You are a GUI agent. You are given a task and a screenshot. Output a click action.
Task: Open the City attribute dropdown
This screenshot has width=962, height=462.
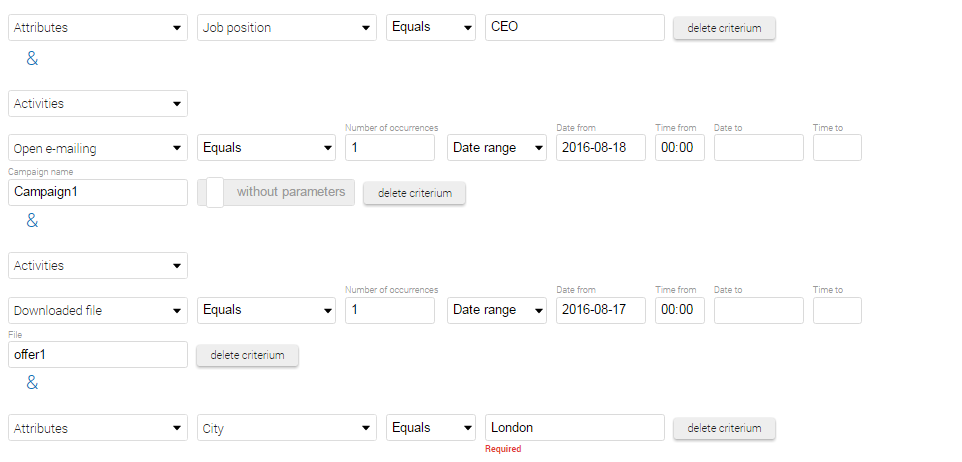287,428
